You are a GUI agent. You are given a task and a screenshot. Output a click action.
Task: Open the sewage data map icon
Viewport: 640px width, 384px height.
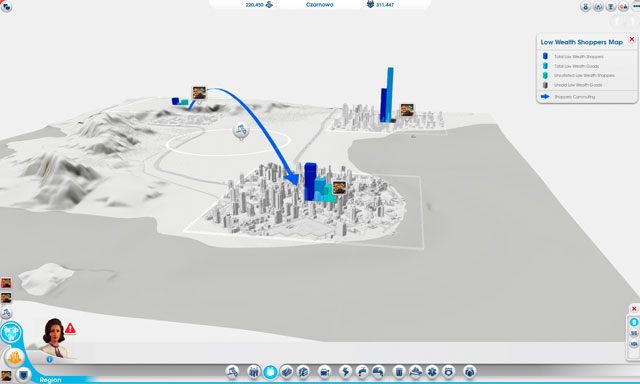pos(378,372)
